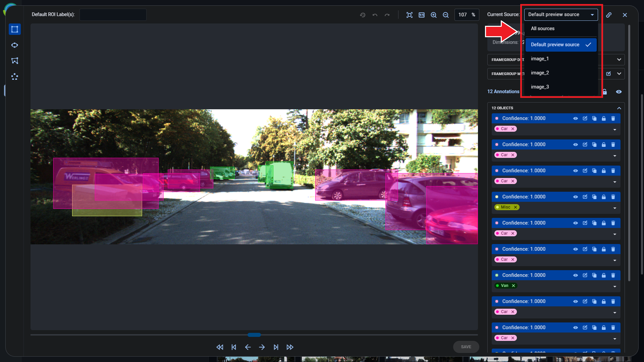The image size is (644, 362).
Task: Click the redo button
Action: [387, 15]
